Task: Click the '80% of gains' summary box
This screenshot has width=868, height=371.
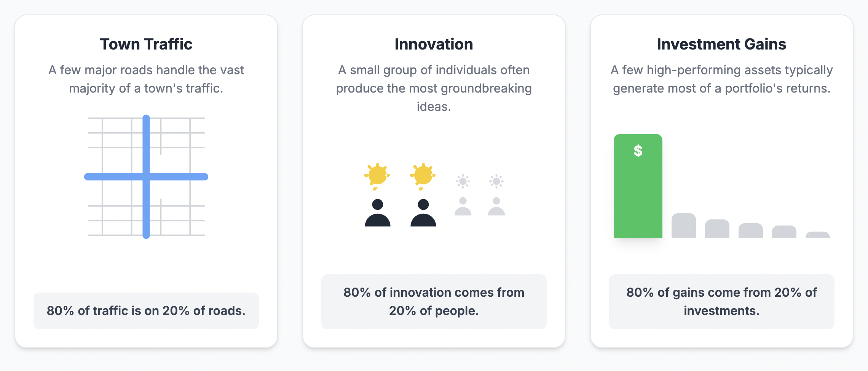Action: (722, 302)
